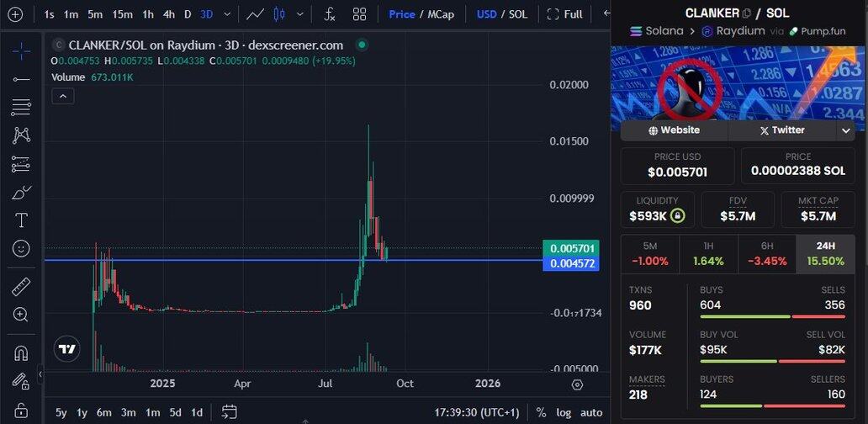Toggle magnet mode on the toolbar
Image resolution: width=868 pixels, height=424 pixels.
pos(21,353)
